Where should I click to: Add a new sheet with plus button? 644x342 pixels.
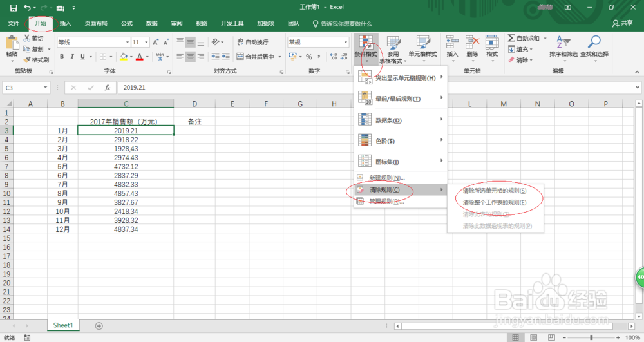[x=99, y=326]
